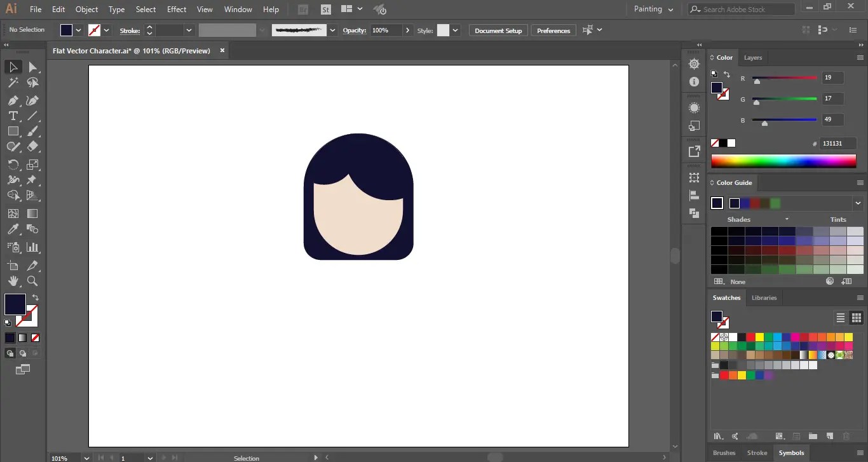Pick the Rectangle tool
Image resolution: width=868 pixels, height=462 pixels.
(13, 131)
